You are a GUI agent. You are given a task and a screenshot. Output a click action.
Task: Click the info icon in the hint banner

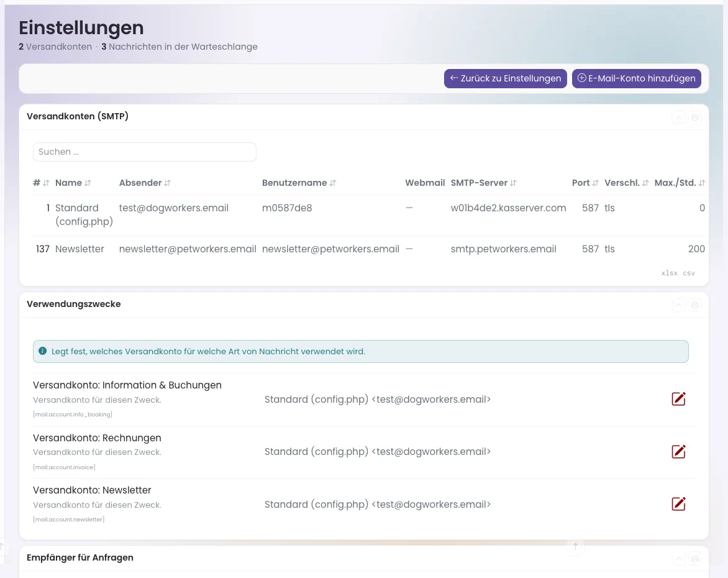coord(42,351)
